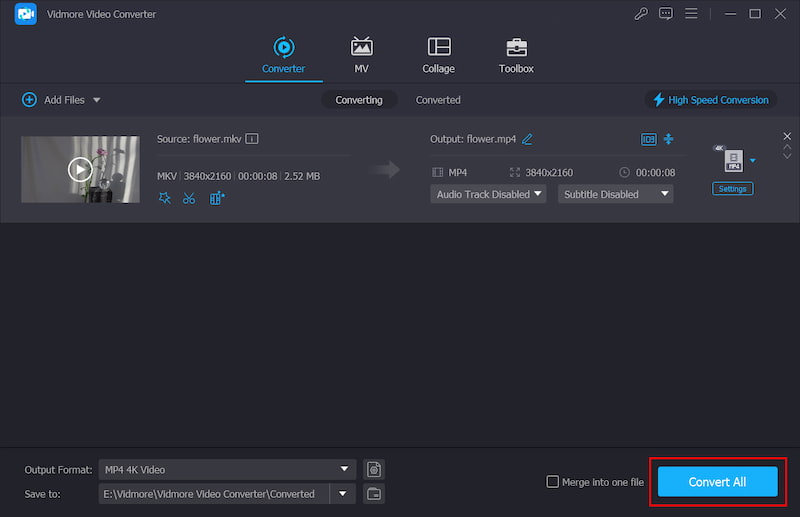Switch to the Toolbox tab
The width and height of the screenshot is (800, 517).
click(x=516, y=55)
